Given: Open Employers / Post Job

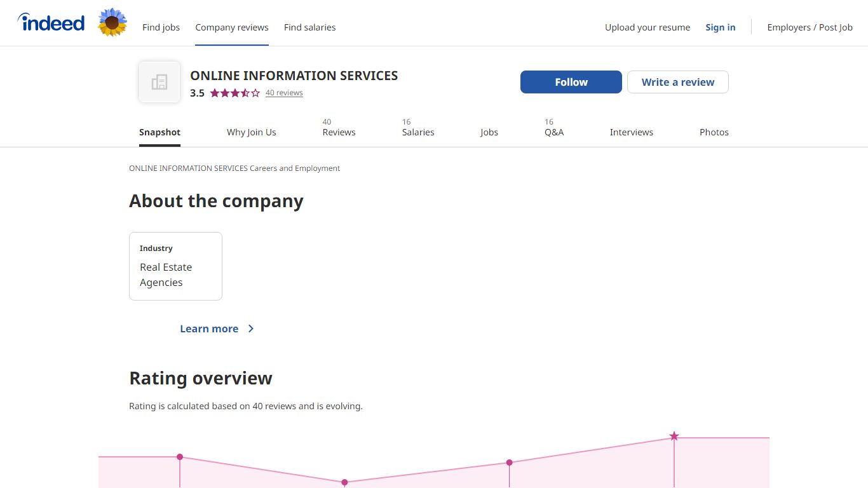Looking at the screenshot, I should (x=810, y=27).
